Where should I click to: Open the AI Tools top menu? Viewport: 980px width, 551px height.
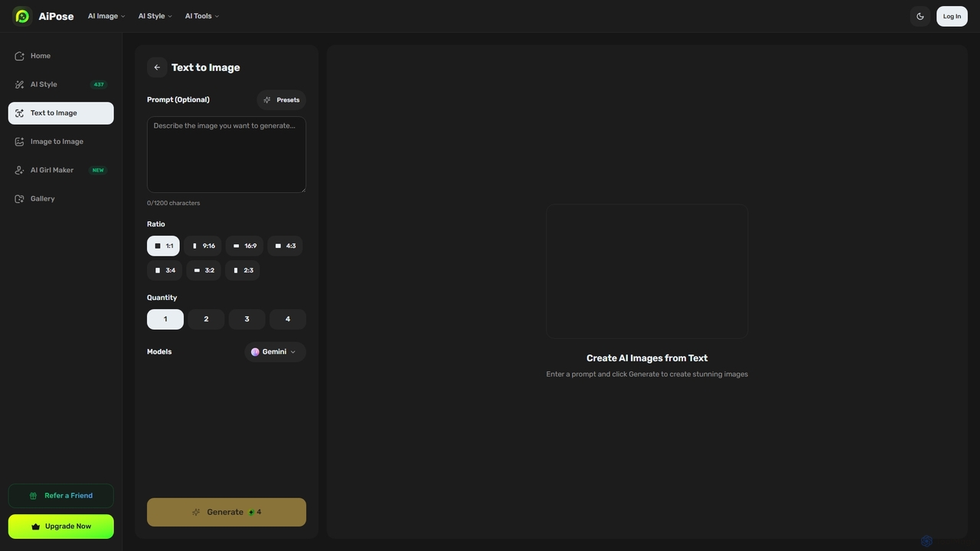[x=202, y=16]
